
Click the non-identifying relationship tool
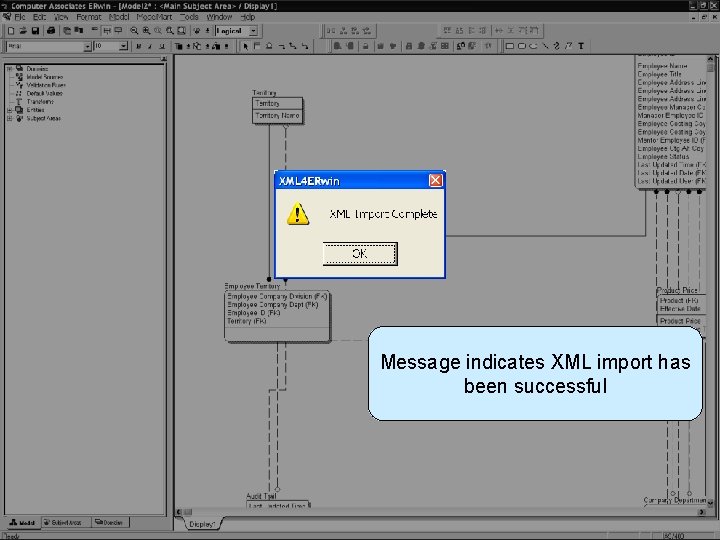pyautogui.click(x=305, y=46)
